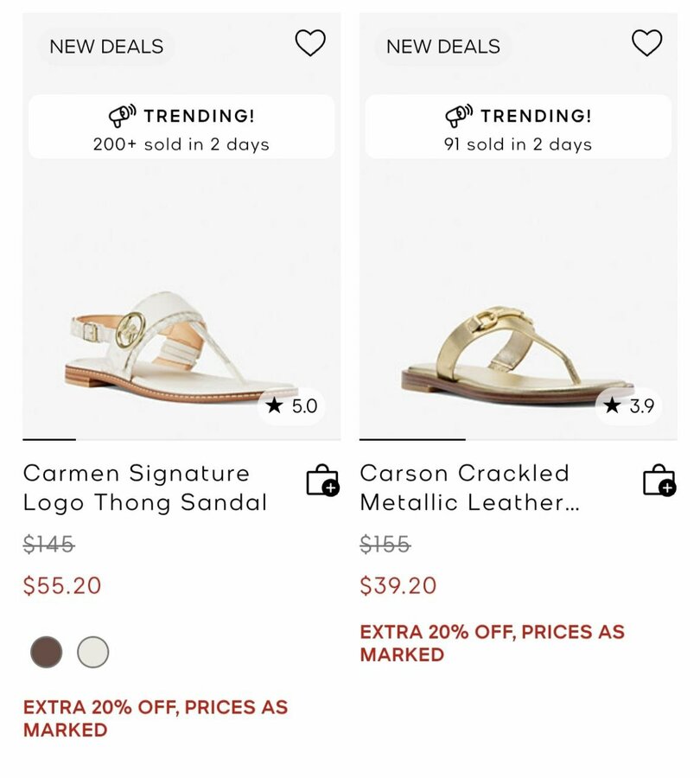The image size is (700, 778).
Task: Favorite the Carmen sandal with the heart icon
Action: 310,43
